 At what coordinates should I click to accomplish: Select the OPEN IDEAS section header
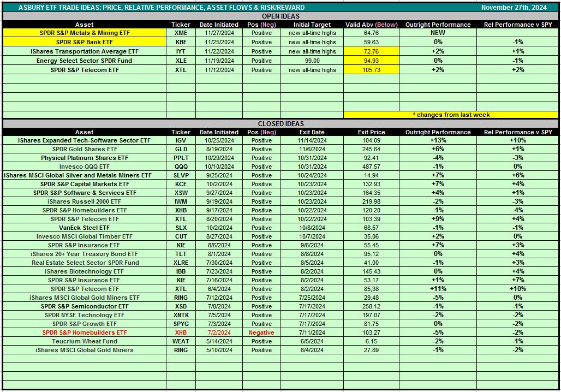click(x=280, y=16)
